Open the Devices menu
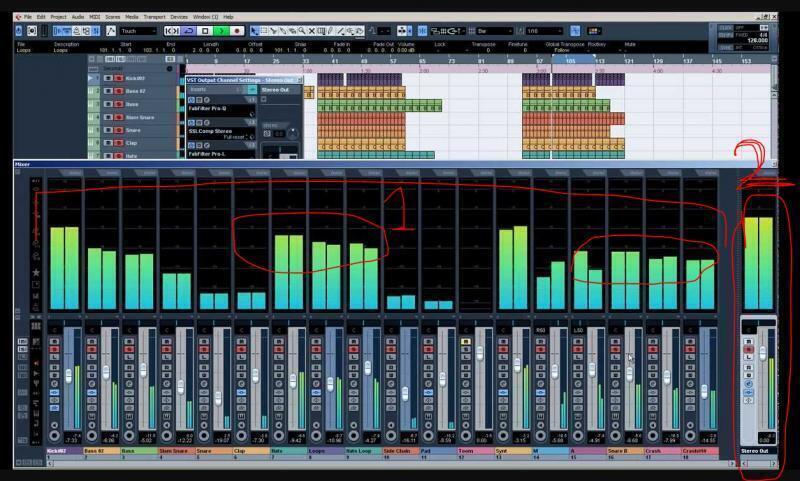 pos(179,17)
